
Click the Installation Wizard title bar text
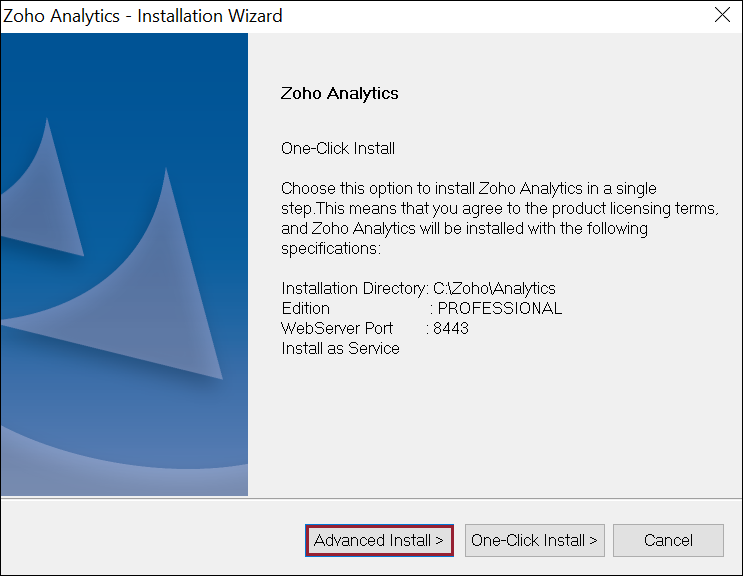(143, 15)
